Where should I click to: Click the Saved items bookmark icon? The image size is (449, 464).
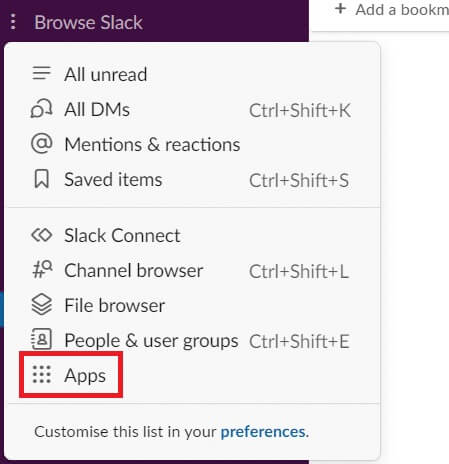42,179
